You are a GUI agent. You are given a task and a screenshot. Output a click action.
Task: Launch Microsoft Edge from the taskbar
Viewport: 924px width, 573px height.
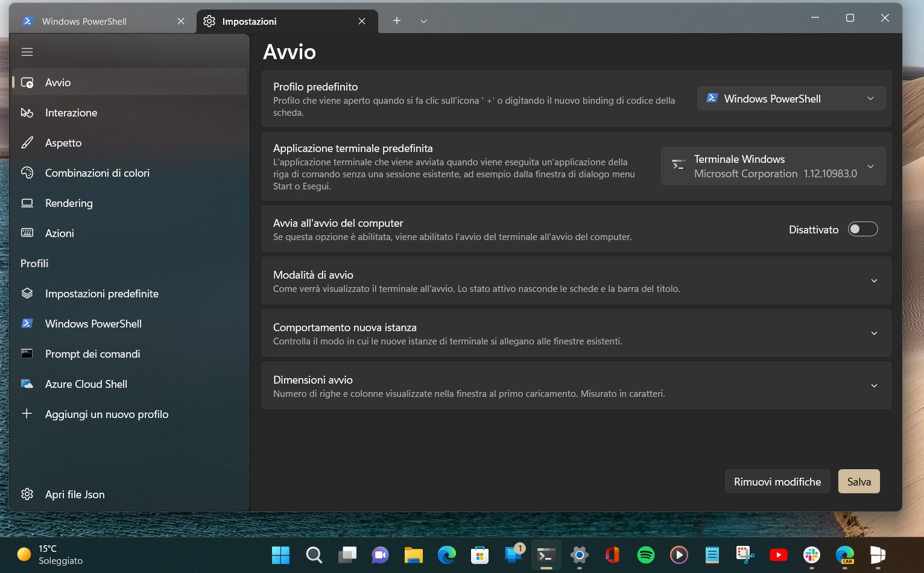(x=446, y=555)
